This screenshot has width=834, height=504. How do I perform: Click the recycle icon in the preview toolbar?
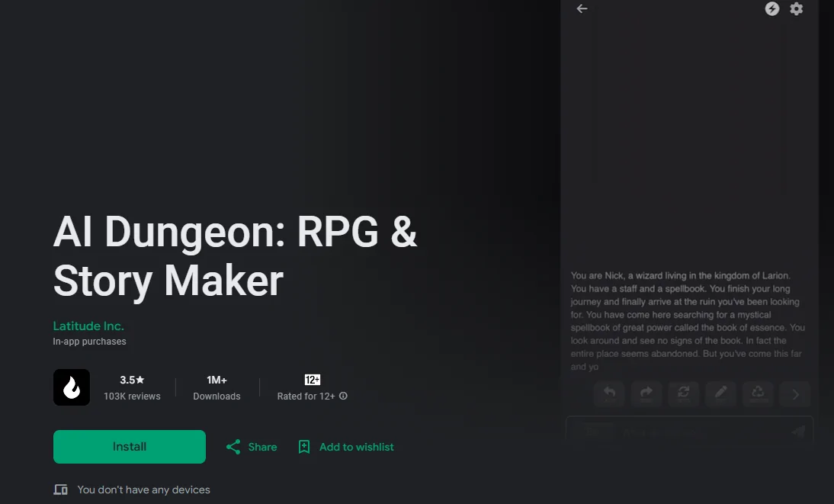(758, 394)
